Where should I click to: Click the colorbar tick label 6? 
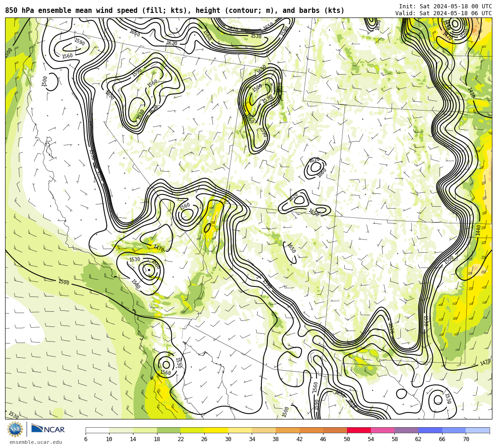coord(86,439)
